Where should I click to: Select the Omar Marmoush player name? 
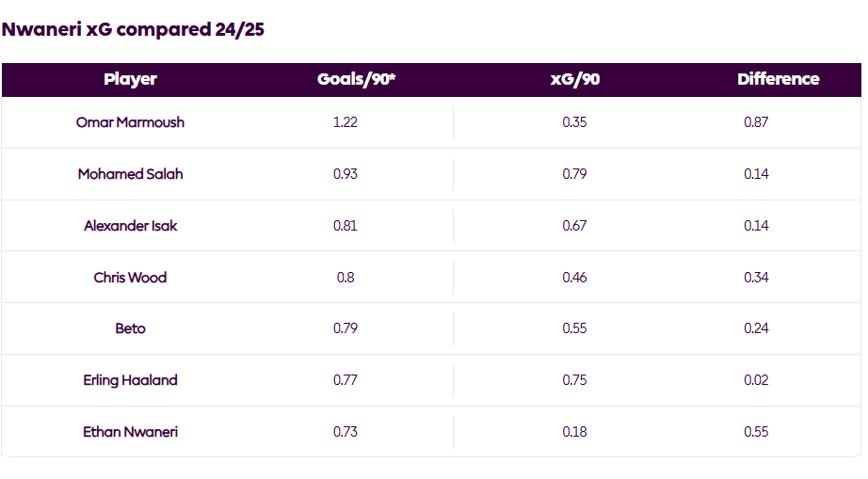(x=130, y=122)
